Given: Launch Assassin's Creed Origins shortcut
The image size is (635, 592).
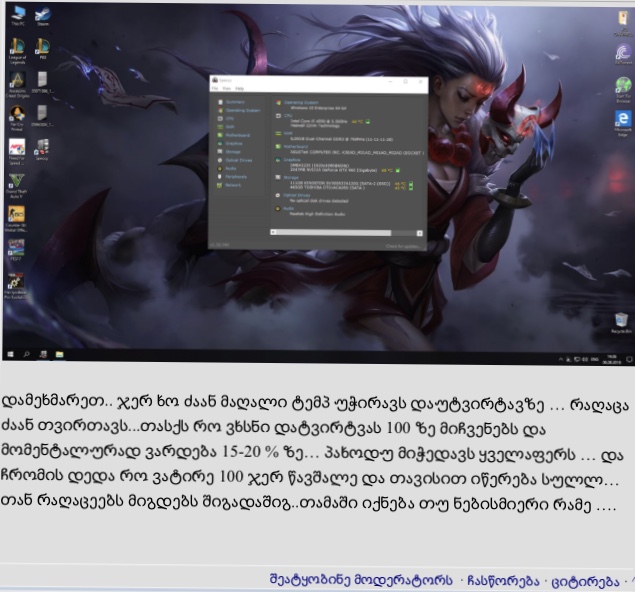Looking at the screenshot, I should tap(17, 85).
